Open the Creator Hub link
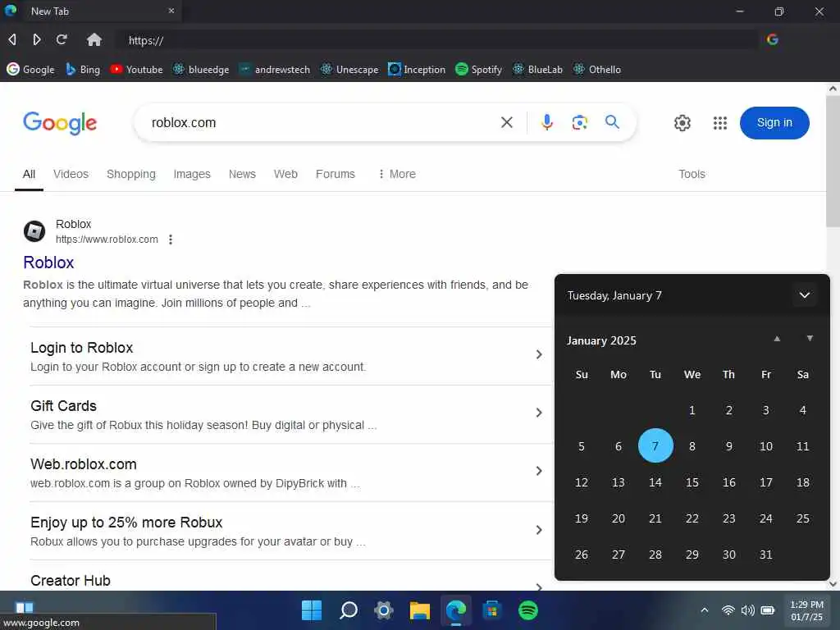840x630 pixels. (71, 581)
